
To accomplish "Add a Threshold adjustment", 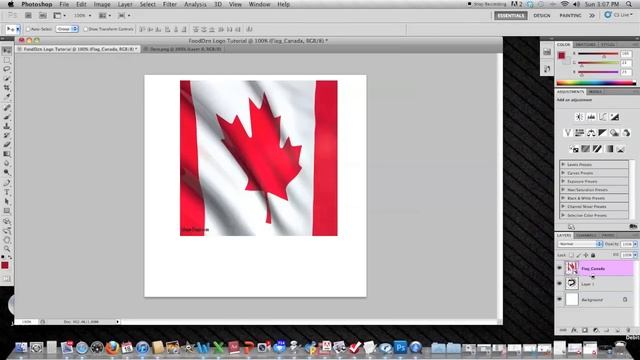I will tap(597, 149).
